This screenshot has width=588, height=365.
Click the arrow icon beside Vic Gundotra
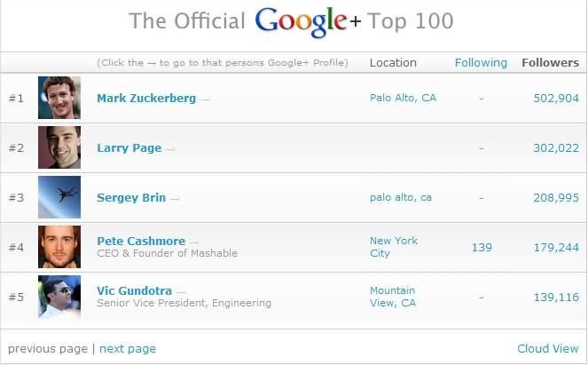click(x=181, y=291)
